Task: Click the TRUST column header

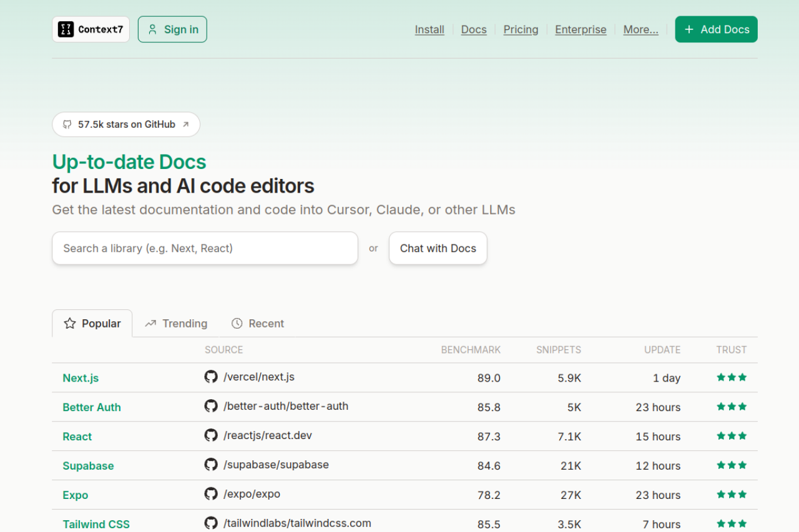Action: pos(732,350)
